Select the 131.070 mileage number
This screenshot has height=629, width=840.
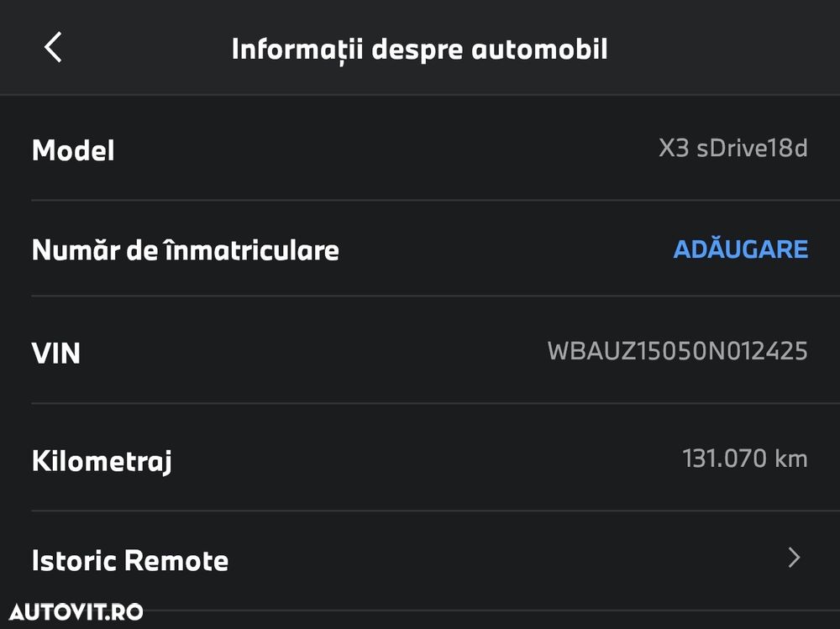[724, 459]
